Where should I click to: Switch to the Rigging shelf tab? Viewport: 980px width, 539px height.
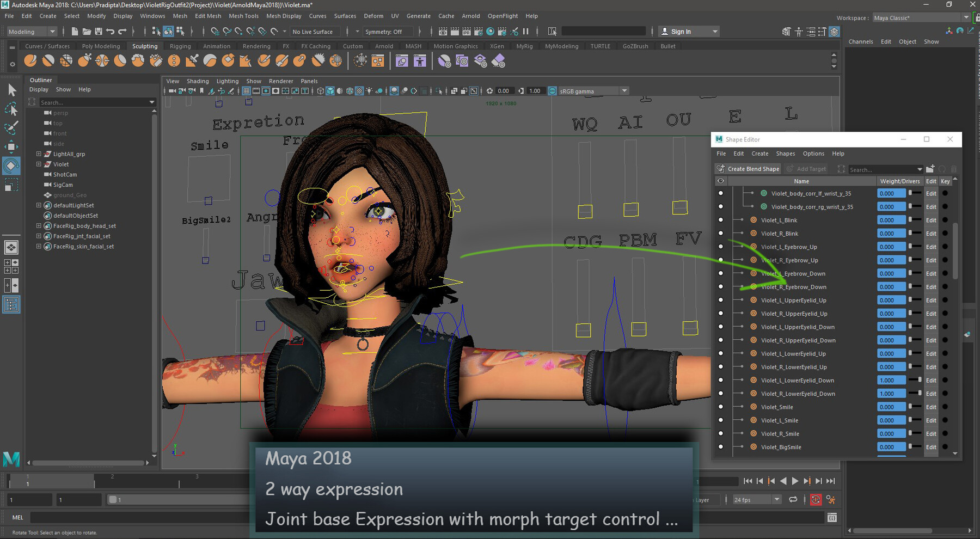180,46
